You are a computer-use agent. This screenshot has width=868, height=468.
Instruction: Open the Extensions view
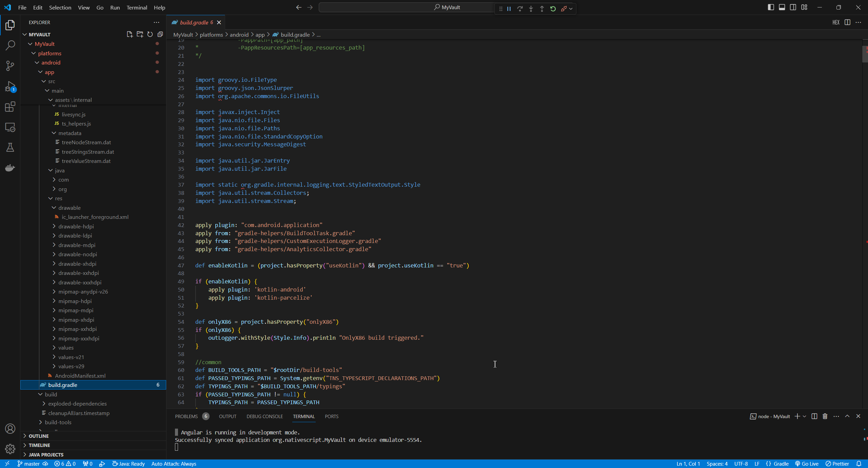pos(10,107)
